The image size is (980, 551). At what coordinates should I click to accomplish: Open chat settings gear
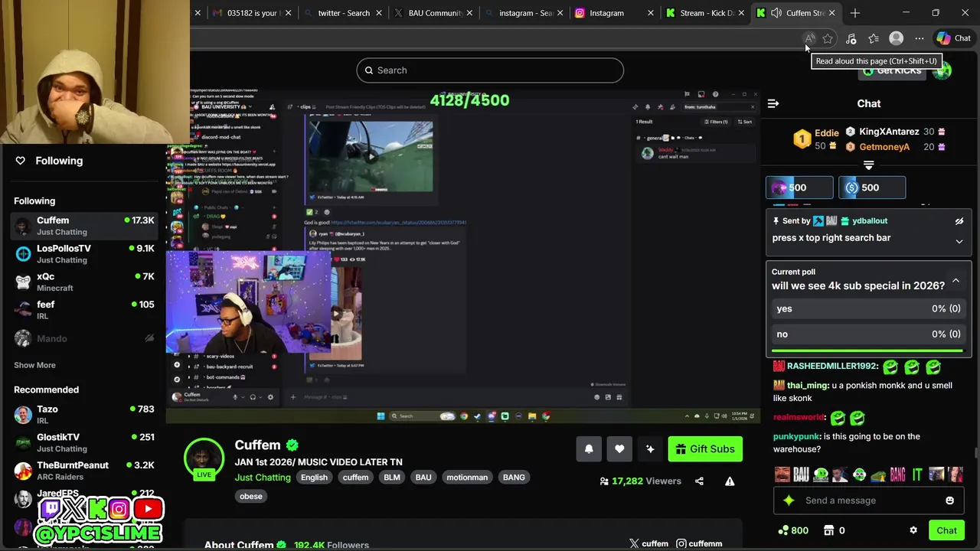(913, 530)
